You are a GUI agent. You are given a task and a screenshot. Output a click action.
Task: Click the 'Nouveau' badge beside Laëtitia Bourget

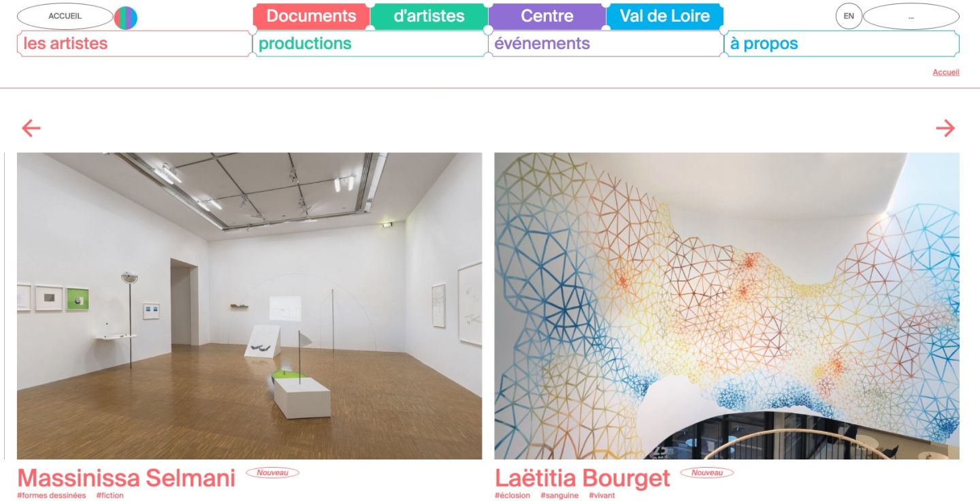pos(708,472)
